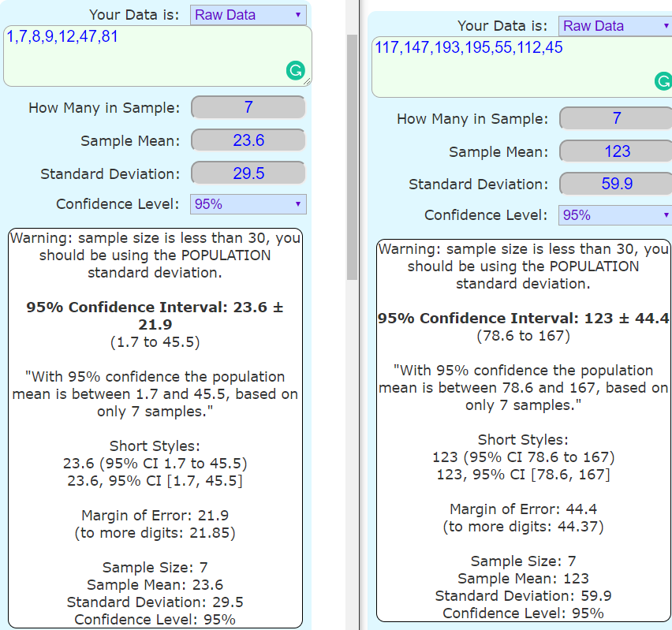Click 'Sample Size: 7' in right results
The width and height of the screenshot is (672, 630).
point(523,561)
